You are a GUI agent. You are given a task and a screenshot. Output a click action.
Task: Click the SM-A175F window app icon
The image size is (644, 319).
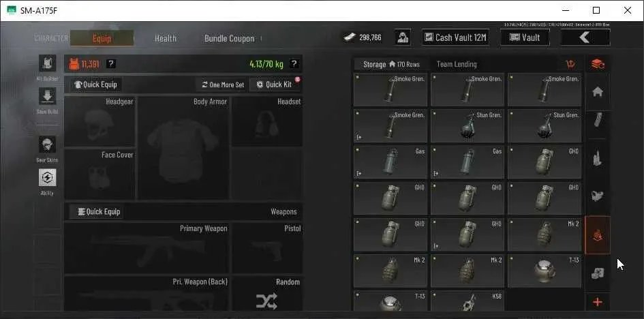12,10
